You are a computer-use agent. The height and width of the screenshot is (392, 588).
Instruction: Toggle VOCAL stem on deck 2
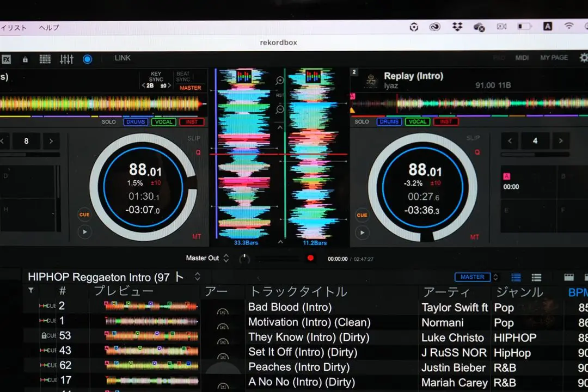click(x=418, y=121)
